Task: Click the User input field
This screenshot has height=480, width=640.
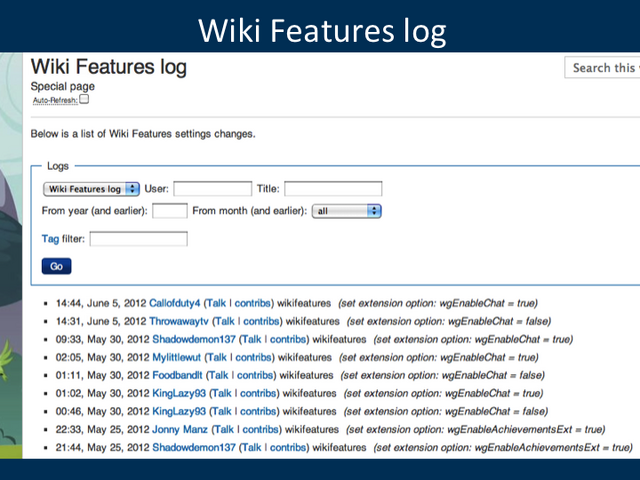Action: click(x=213, y=189)
